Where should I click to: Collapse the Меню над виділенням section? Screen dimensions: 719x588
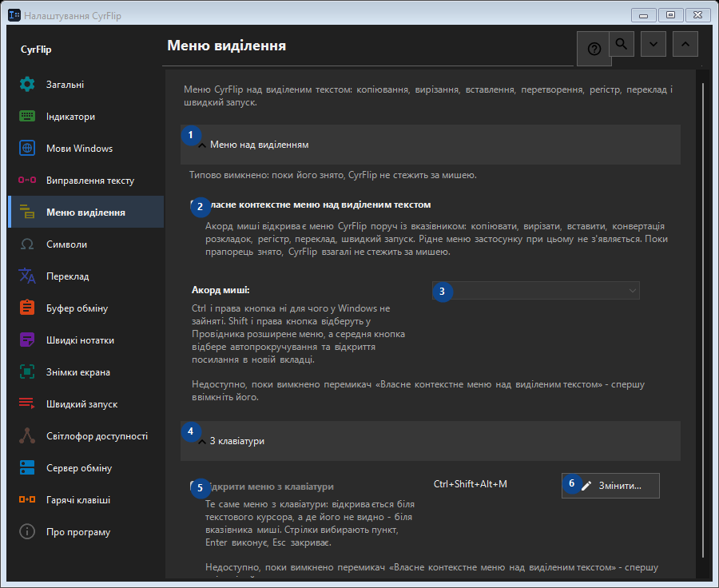430,145
